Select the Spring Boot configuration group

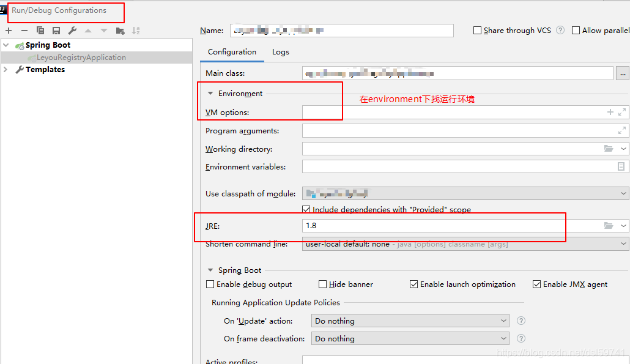(43, 45)
